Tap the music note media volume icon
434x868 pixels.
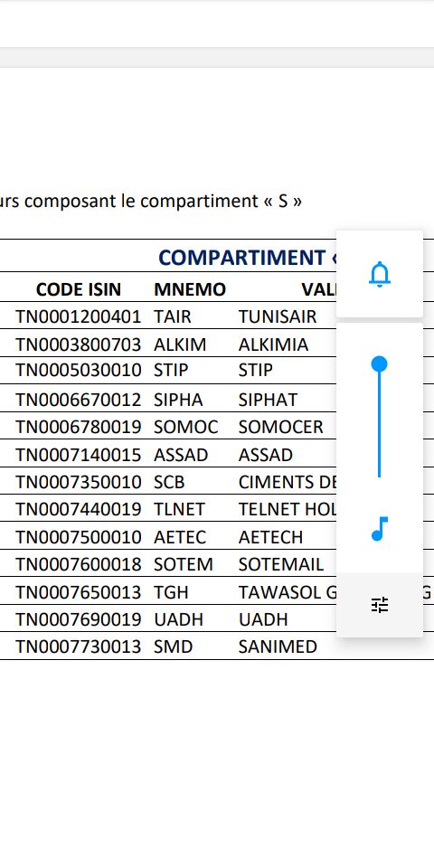(x=380, y=529)
